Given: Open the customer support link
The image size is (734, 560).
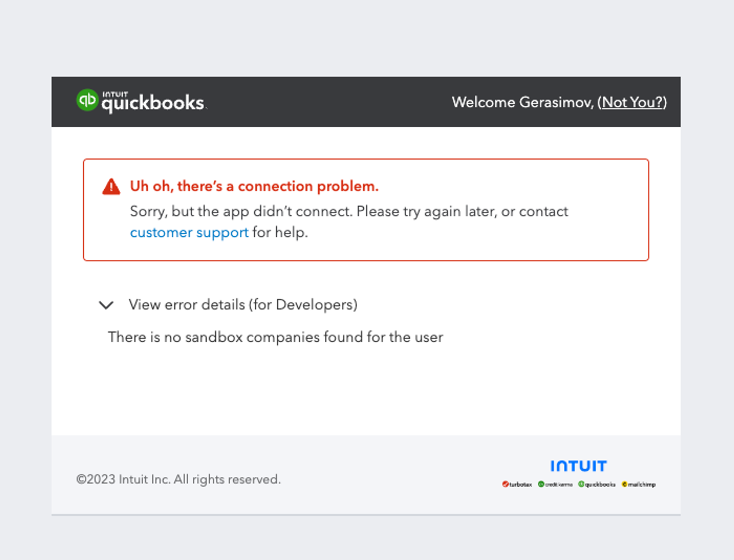Looking at the screenshot, I should [189, 232].
